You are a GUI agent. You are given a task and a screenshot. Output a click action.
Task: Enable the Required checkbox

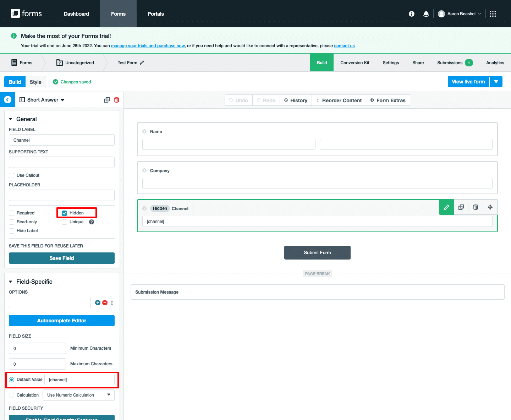click(x=11, y=213)
